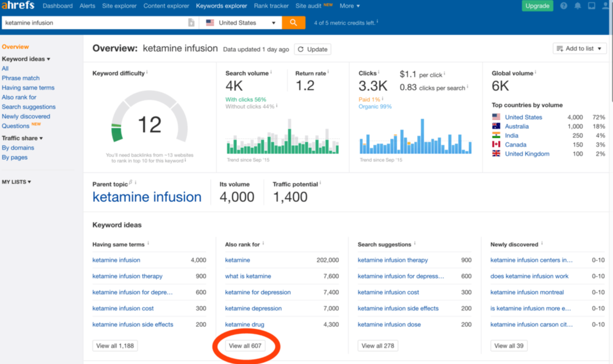613x364 pixels.
Task: Open the United States country dropdown
Action: click(240, 23)
